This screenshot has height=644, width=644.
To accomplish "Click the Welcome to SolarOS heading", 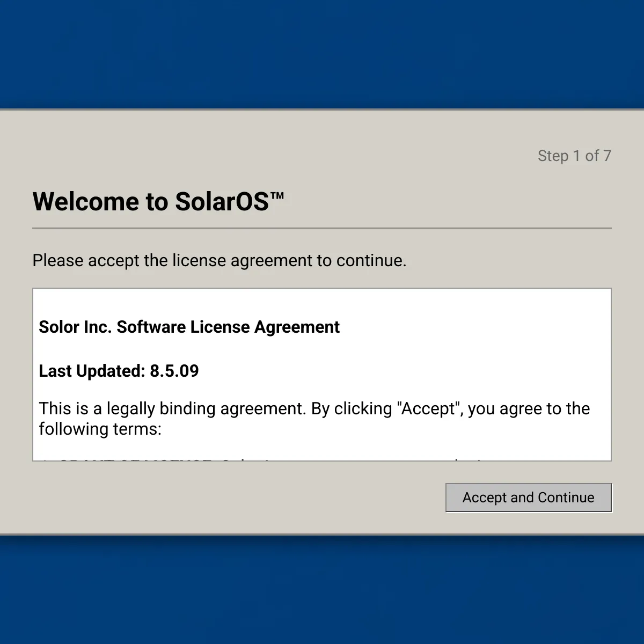I will click(x=158, y=201).
